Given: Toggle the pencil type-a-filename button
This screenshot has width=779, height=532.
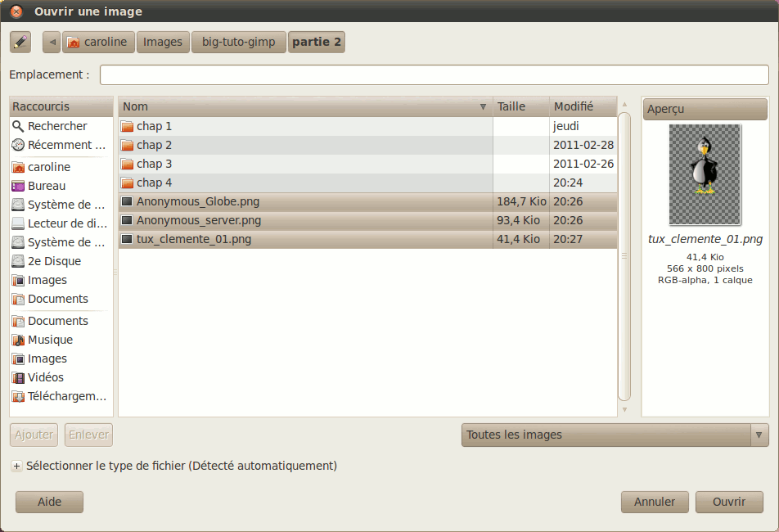Looking at the screenshot, I should pyautogui.click(x=20, y=42).
